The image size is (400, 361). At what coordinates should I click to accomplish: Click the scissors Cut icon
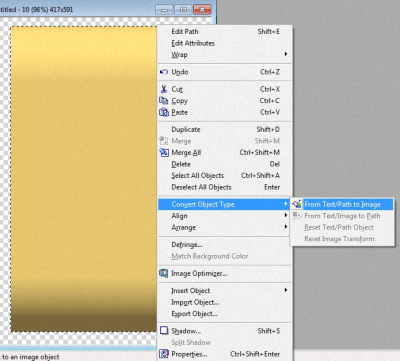coord(164,89)
